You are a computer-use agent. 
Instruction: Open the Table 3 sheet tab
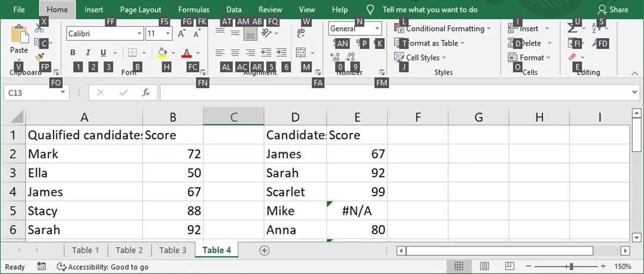pyautogui.click(x=173, y=250)
